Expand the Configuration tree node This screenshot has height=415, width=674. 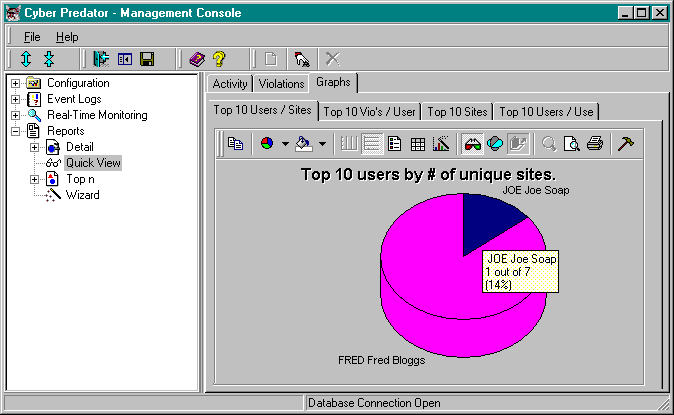[16, 83]
